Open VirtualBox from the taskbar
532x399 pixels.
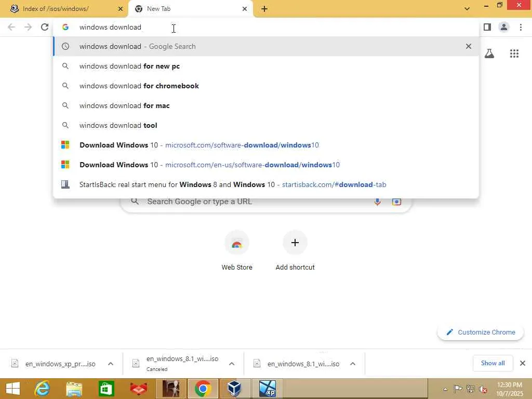(234, 389)
